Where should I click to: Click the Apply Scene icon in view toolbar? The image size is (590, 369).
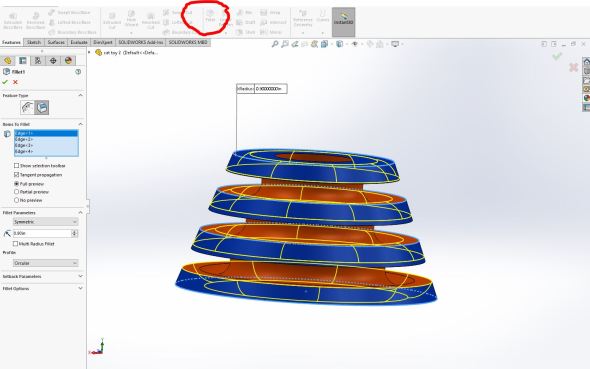coord(380,44)
